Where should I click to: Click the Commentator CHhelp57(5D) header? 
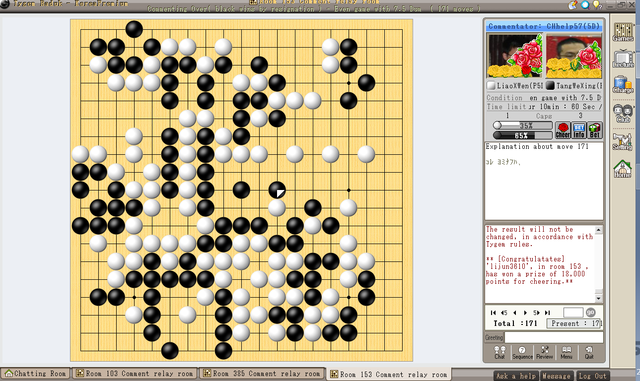544,26
